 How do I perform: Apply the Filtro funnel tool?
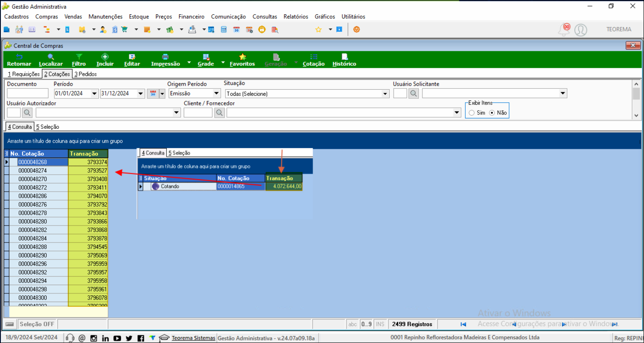coord(79,60)
